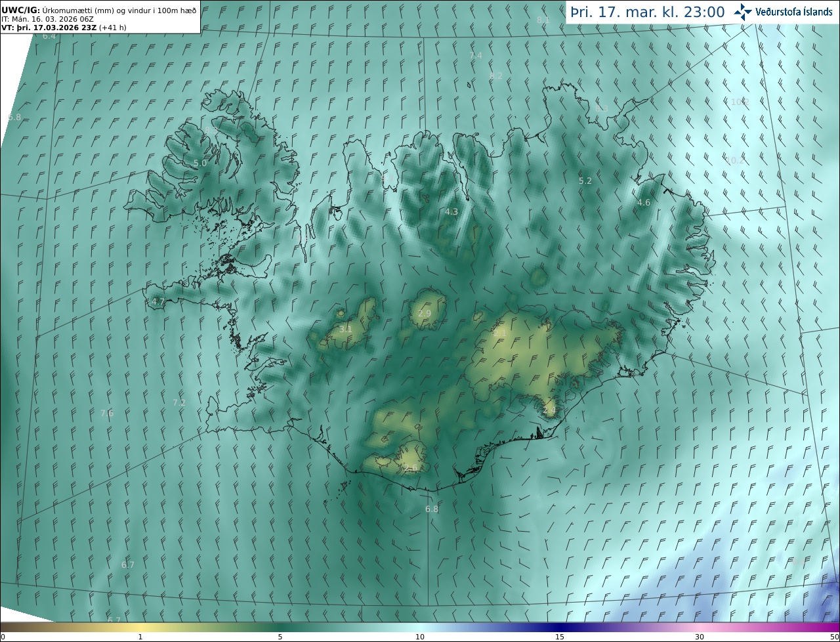This screenshot has height=642, width=840.
Task: Click the '30' tick label on the scale
Action: pyautogui.click(x=700, y=637)
